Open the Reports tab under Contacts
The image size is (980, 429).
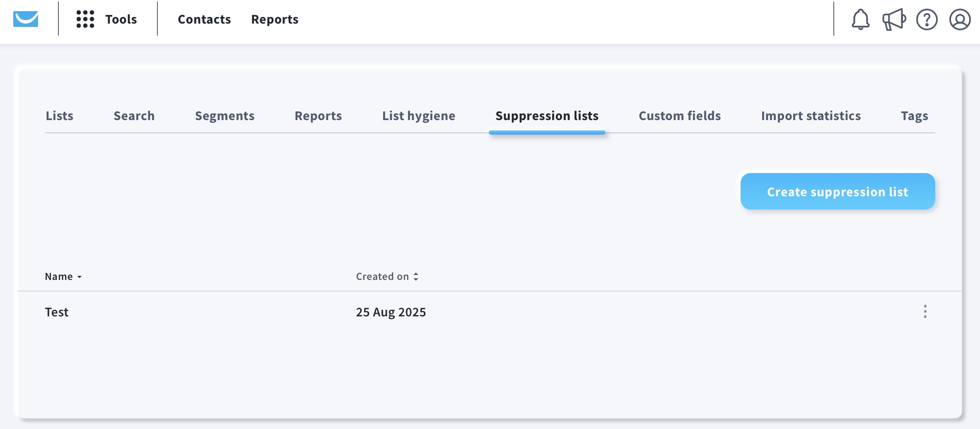pos(318,116)
